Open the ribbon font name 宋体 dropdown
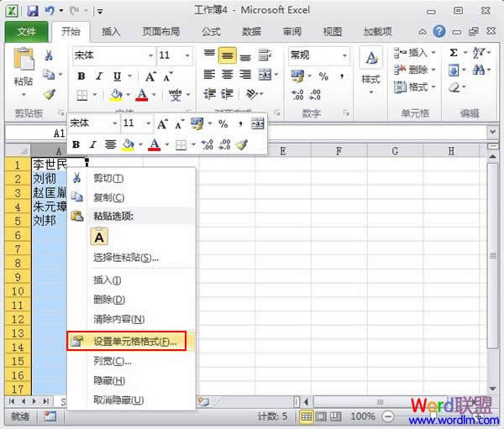Screen dimensions: 504x429 pos(150,55)
